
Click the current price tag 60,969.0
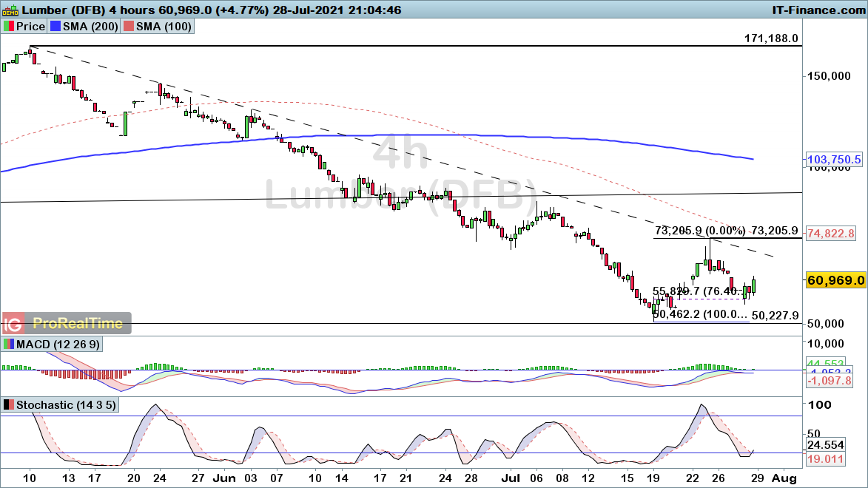coord(836,280)
